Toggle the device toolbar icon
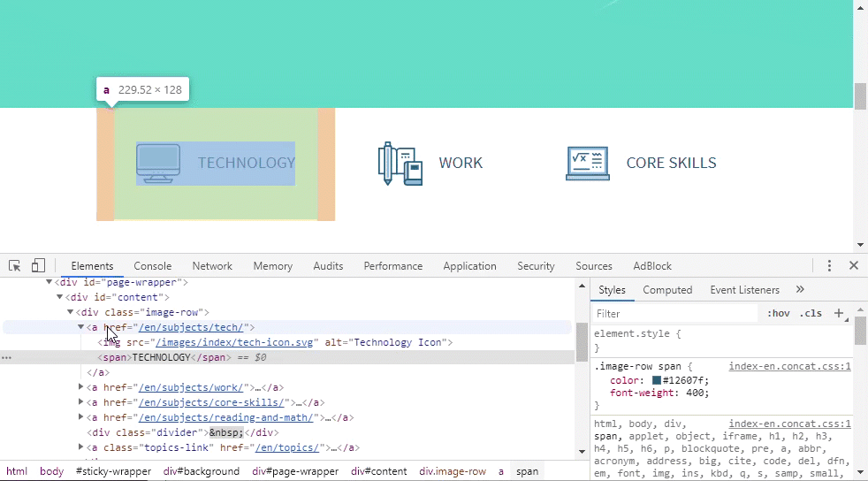This screenshot has height=481, width=868. click(x=38, y=266)
